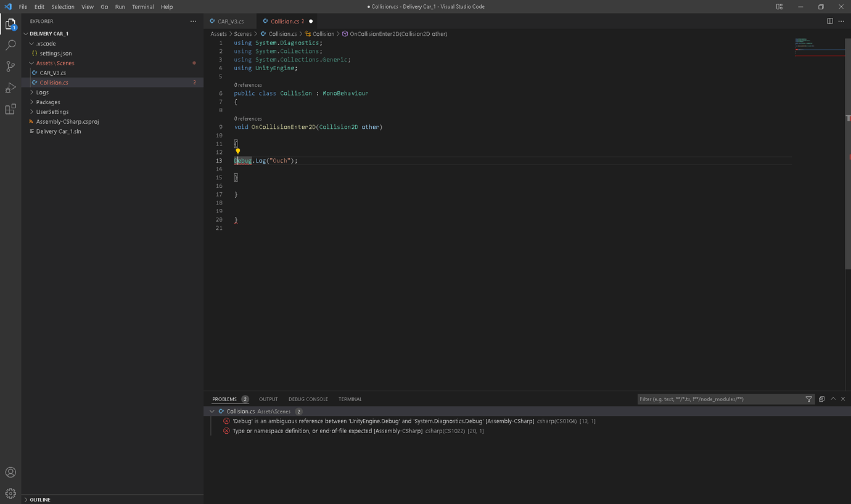Switch to the TERMINAL panel tab

350,399
